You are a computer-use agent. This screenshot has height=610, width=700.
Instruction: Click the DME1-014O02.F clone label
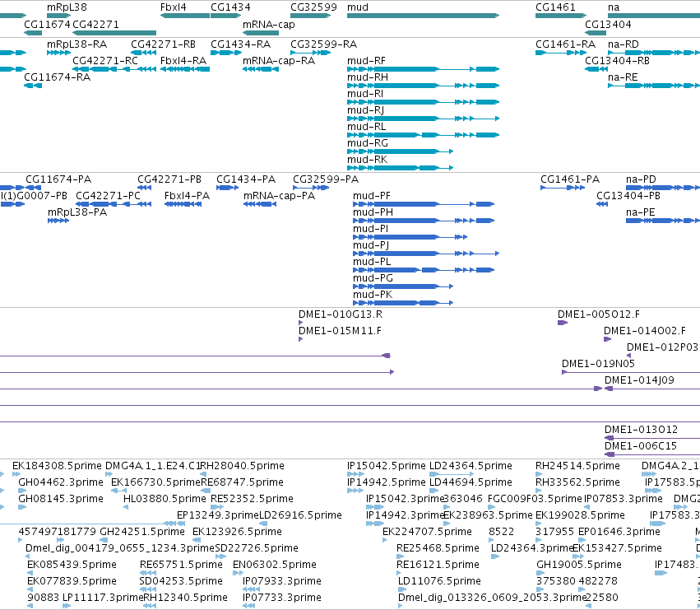[x=645, y=331]
